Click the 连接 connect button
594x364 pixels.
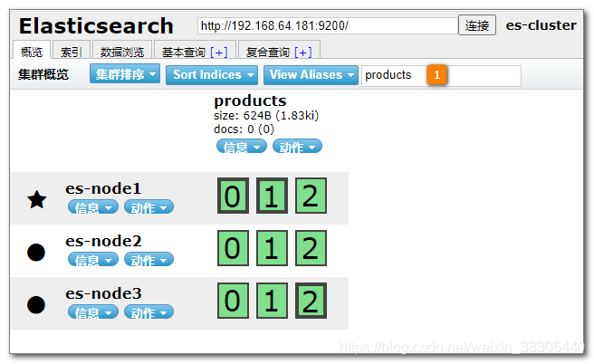click(477, 25)
